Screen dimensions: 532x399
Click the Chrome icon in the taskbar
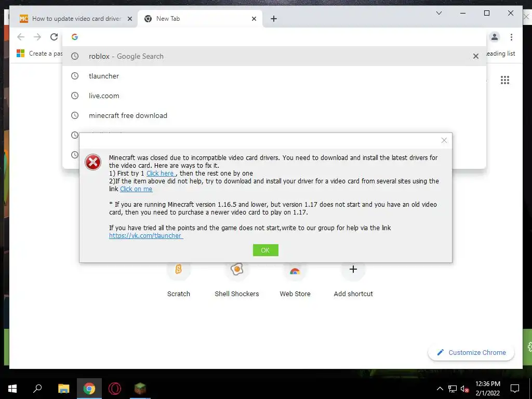click(x=89, y=389)
